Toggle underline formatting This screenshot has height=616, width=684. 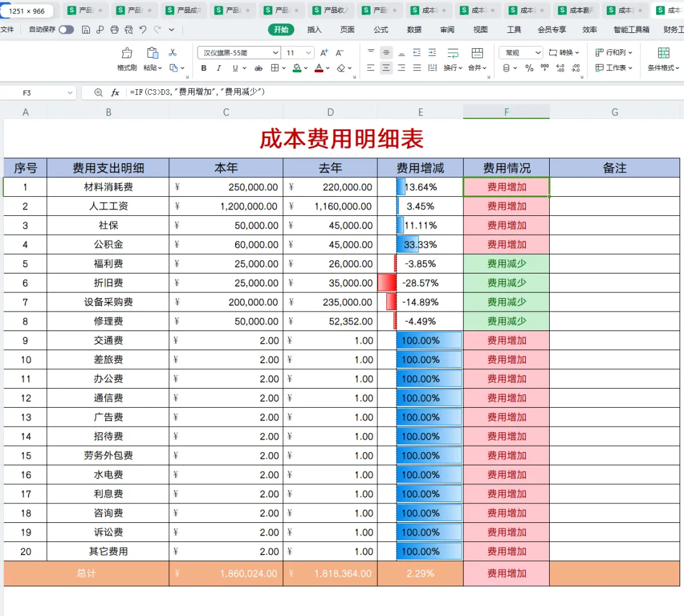[x=235, y=68]
